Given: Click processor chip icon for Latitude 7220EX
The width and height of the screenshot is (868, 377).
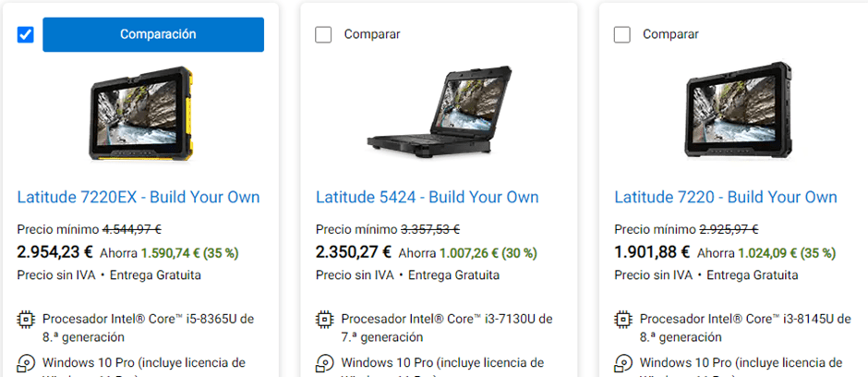Looking at the screenshot, I should pos(26,320).
